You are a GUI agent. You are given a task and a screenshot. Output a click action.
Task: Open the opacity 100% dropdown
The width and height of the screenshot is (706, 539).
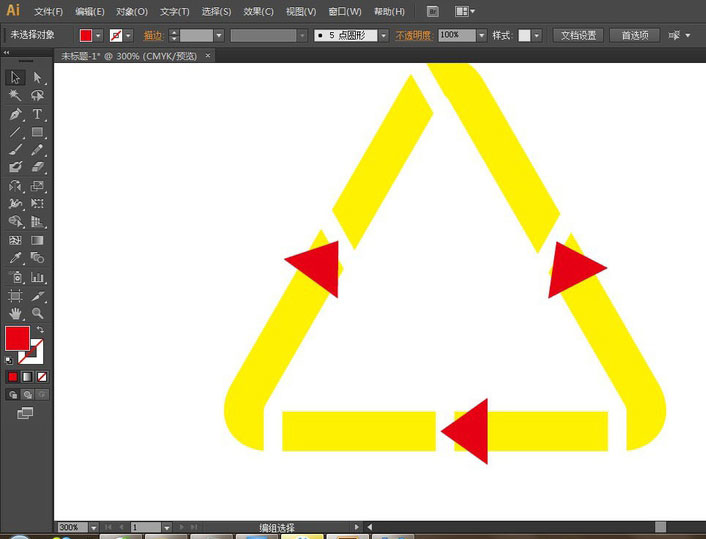(x=481, y=35)
